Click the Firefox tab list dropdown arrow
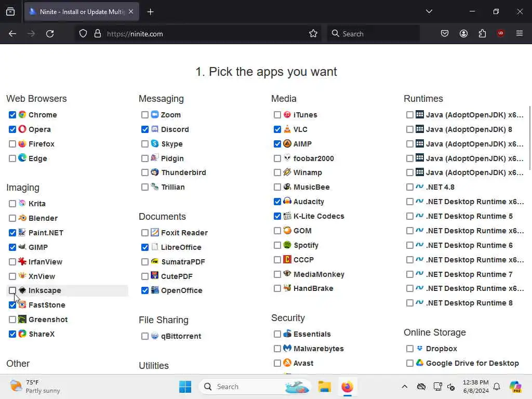 pos(429,11)
